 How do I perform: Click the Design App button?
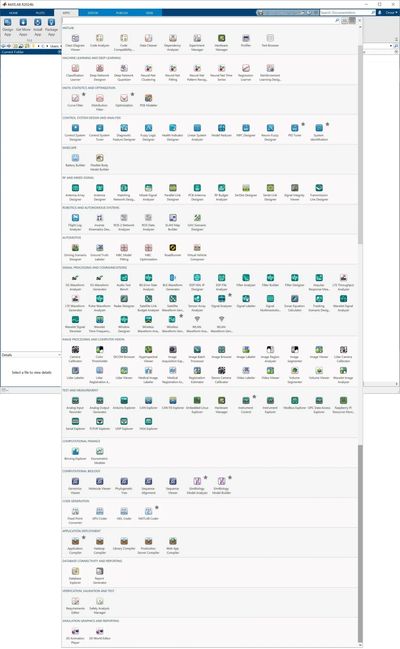[8, 27]
